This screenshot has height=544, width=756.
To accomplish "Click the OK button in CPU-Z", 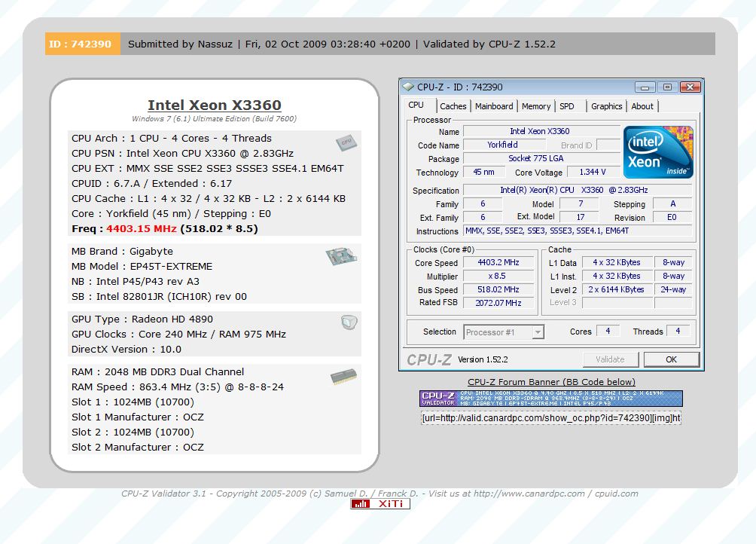I will 671,359.
